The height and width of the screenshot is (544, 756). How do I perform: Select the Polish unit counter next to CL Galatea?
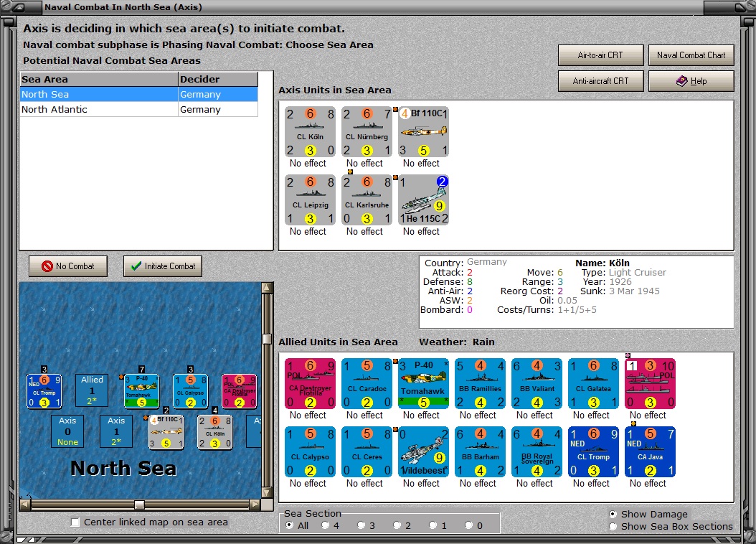(650, 384)
